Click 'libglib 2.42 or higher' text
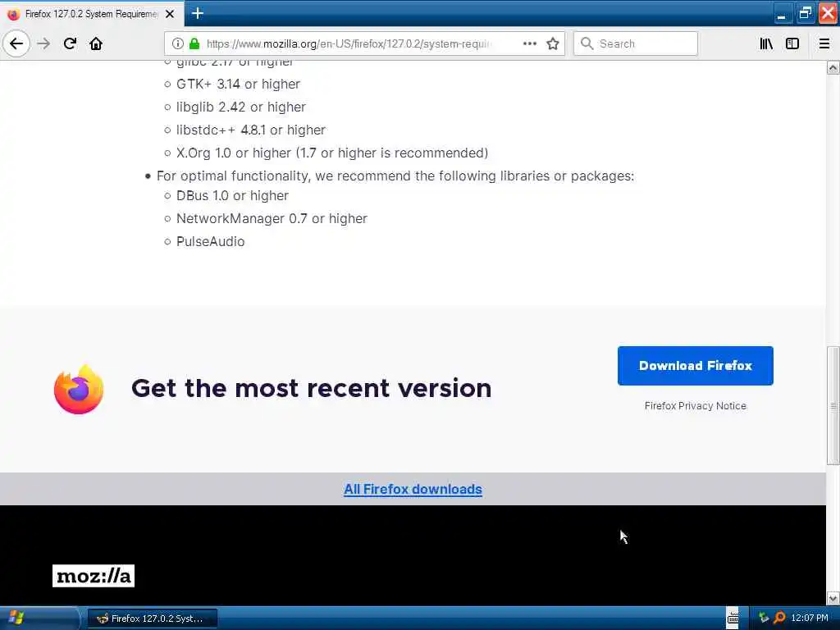 (x=240, y=107)
